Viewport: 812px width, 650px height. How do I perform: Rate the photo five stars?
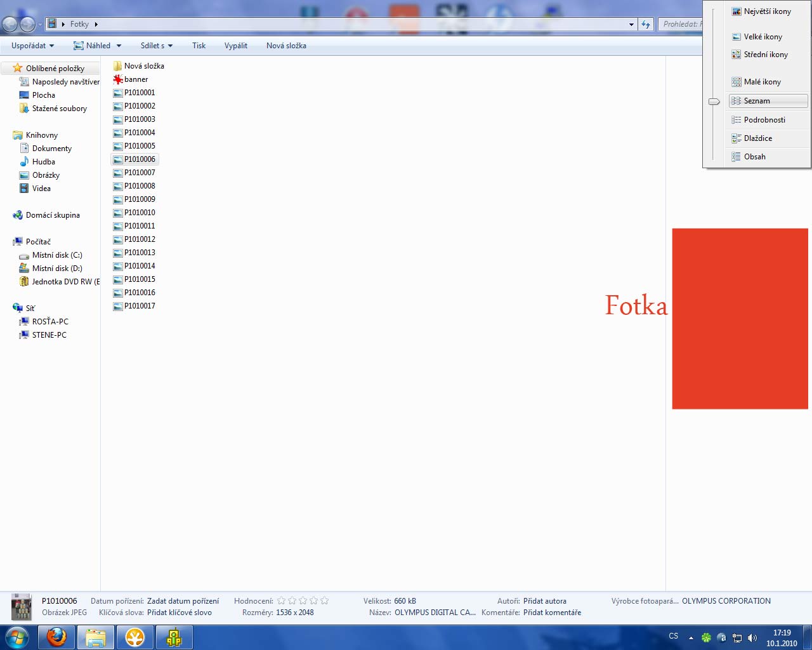[x=325, y=600]
